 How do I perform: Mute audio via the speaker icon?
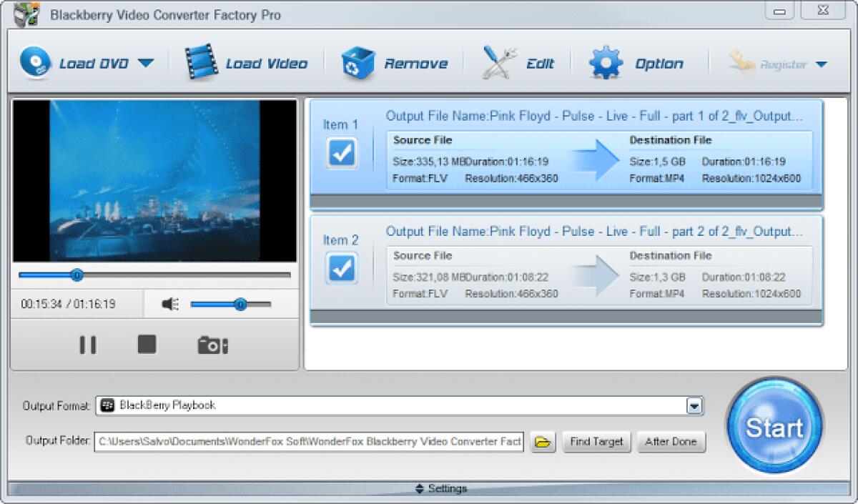click(170, 303)
